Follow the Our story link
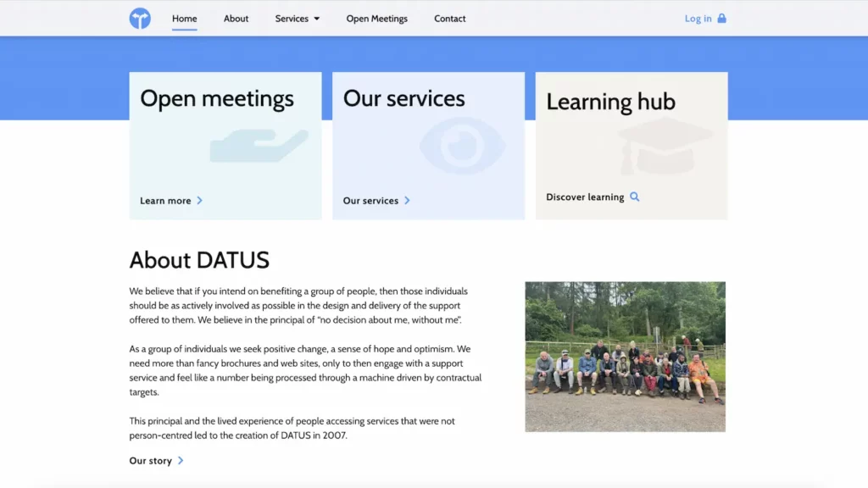 [151, 461]
